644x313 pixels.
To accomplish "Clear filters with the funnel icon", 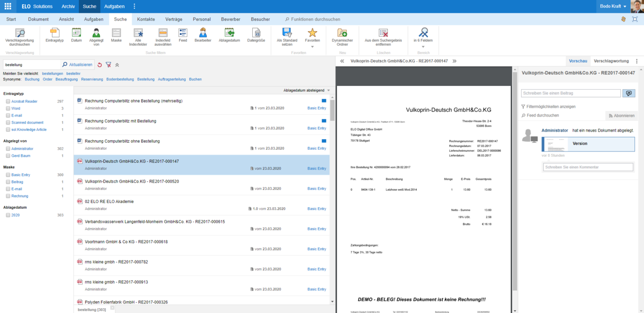I will 108,64.
